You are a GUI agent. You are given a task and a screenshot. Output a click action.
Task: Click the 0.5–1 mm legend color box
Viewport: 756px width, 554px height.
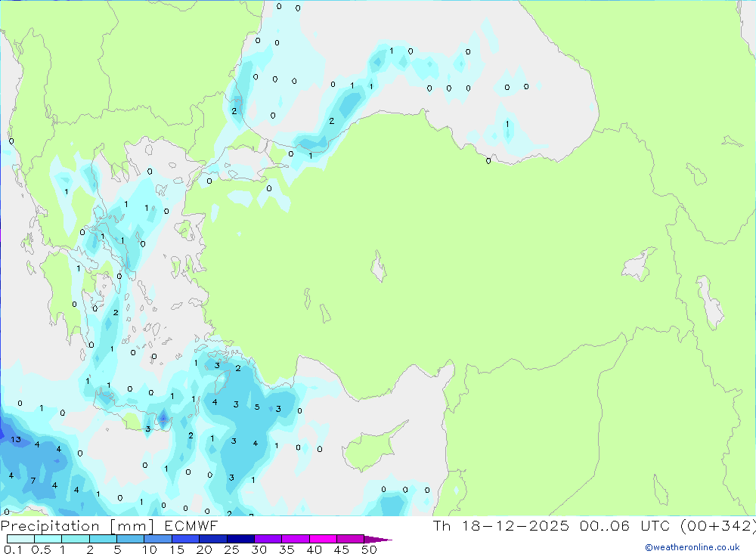(x=48, y=539)
